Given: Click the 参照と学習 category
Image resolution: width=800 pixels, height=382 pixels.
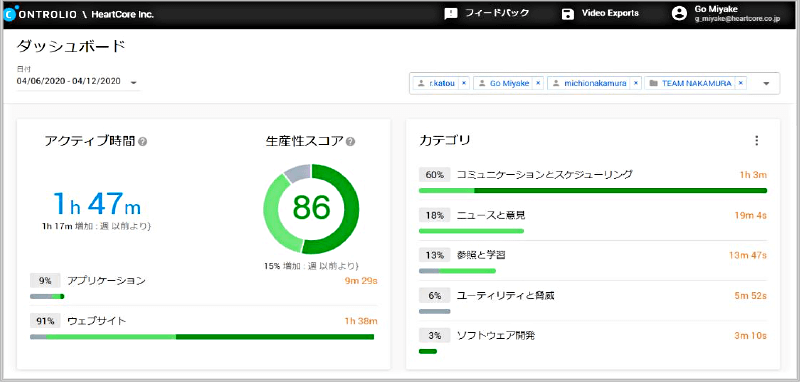Looking at the screenshot, I should (x=481, y=254).
